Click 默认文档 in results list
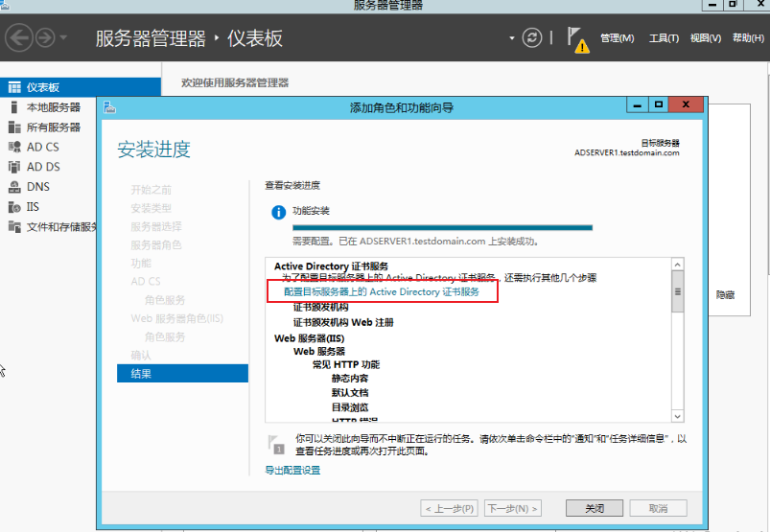This screenshot has height=532, width=770. [x=350, y=393]
